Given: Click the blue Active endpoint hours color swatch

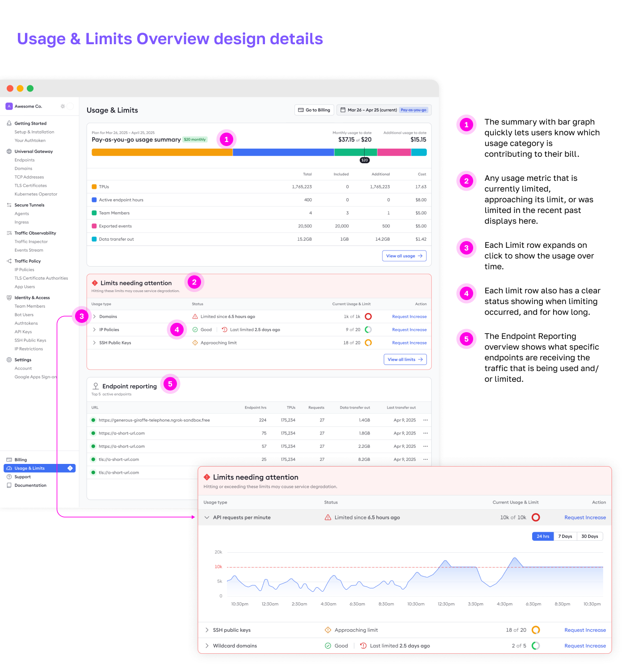Looking at the screenshot, I should [x=94, y=200].
